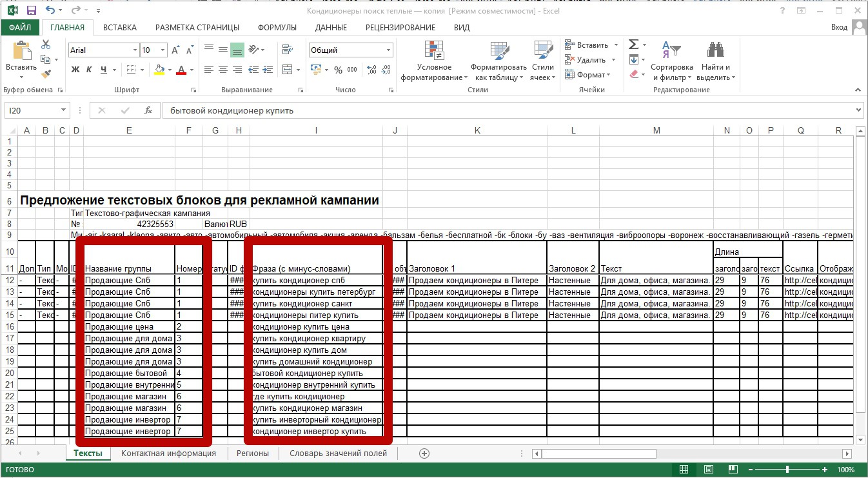868x478 pixels.
Task: Switch to Page Break Preview in status bar
Action: coord(732,470)
